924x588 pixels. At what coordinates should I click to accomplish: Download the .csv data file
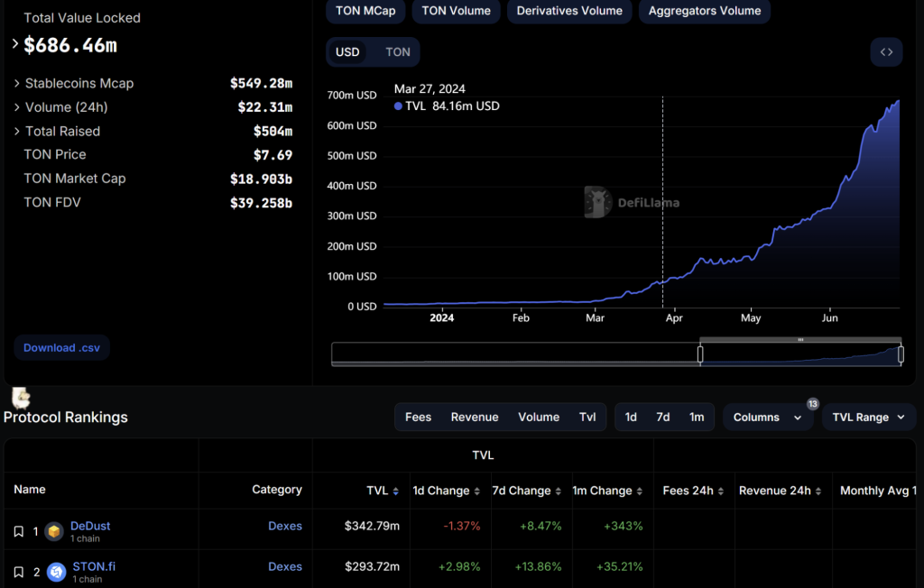point(61,348)
